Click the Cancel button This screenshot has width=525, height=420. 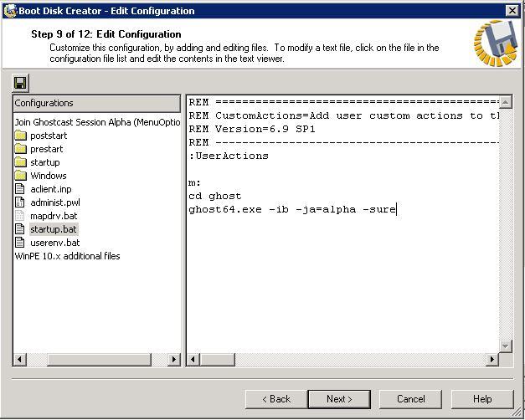click(x=411, y=399)
